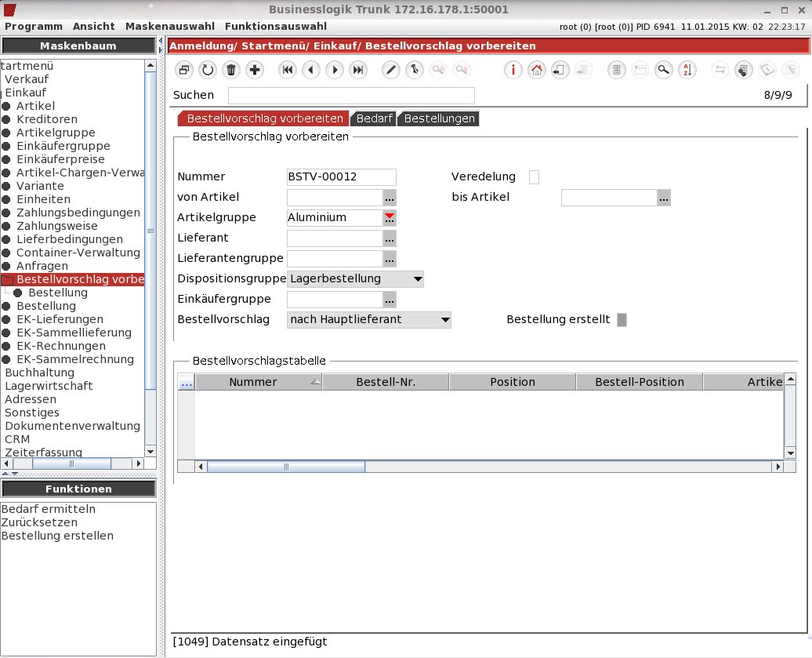This screenshot has width=812, height=658.
Task: Toggle the Bestellung erstellt checkbox
Action: coord(622,320)
